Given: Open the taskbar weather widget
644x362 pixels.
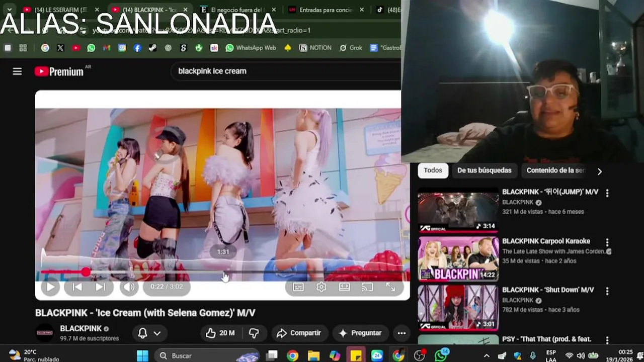Looking at the screenshot, I should coord(34,355).
